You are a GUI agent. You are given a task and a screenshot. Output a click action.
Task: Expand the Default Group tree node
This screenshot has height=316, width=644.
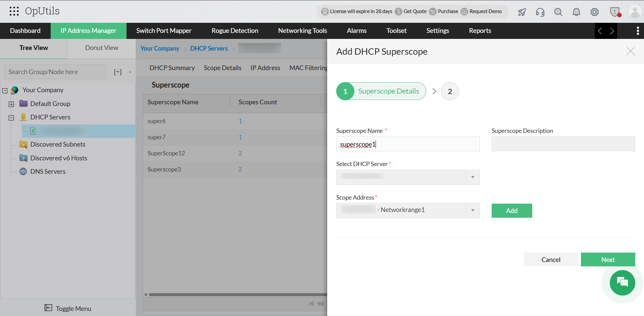(x=11, y=104)
